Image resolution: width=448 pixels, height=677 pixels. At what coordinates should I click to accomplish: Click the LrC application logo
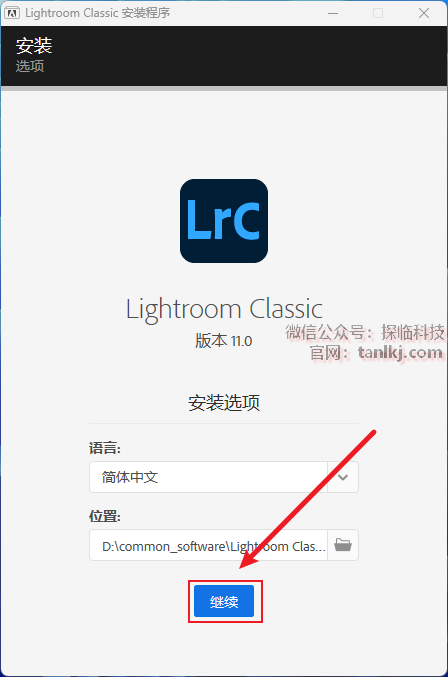[224, 221]
